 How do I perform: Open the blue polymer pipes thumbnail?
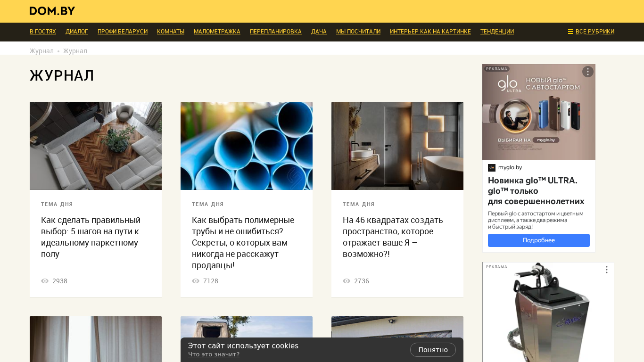tap(247, 146)
